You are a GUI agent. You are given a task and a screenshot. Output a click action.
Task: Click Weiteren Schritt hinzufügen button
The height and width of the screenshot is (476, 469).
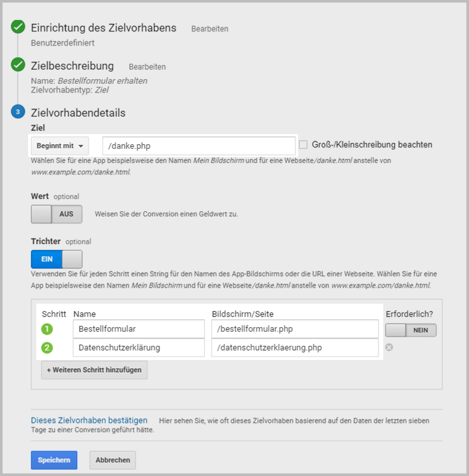[x=94, y=370]
